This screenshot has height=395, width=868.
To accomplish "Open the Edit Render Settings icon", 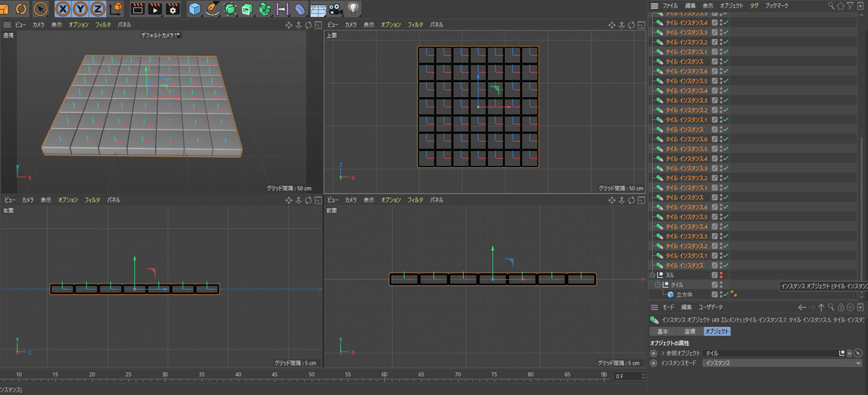I will (x=172, y=9).
